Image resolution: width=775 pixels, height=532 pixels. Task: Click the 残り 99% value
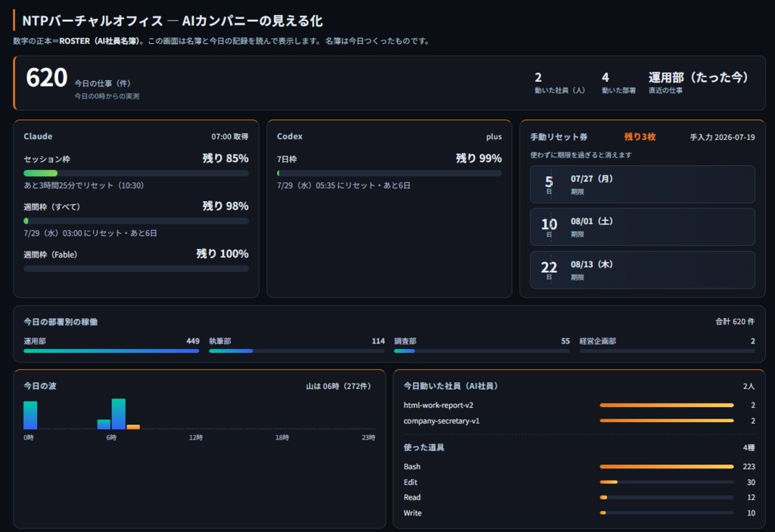pos(478,158)
